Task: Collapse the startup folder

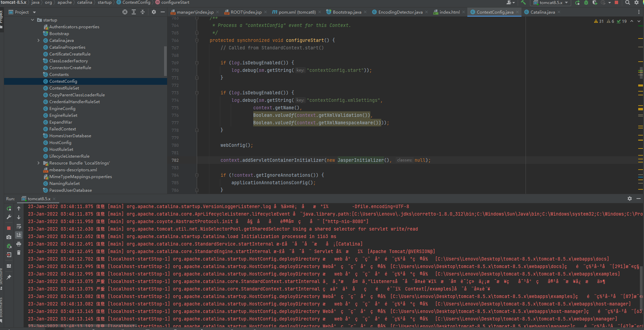Action: click(x=33, y=20)
